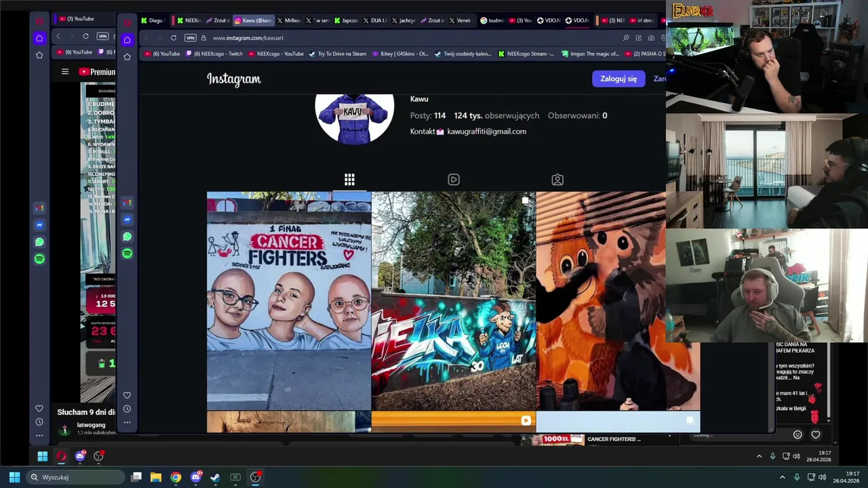Open NEEXcsgo Stream Kick bookmark
This screenshot has width=868, height=488.
tap(526, 54)
